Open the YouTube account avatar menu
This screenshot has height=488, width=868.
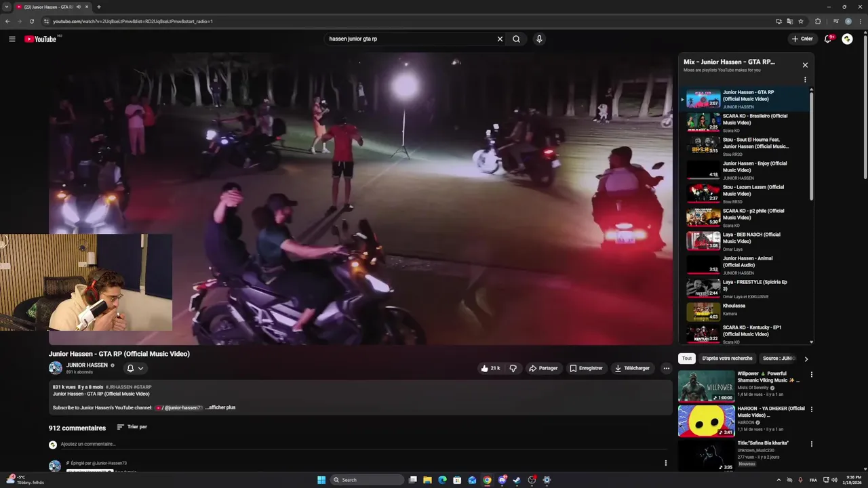pos(847,39)
